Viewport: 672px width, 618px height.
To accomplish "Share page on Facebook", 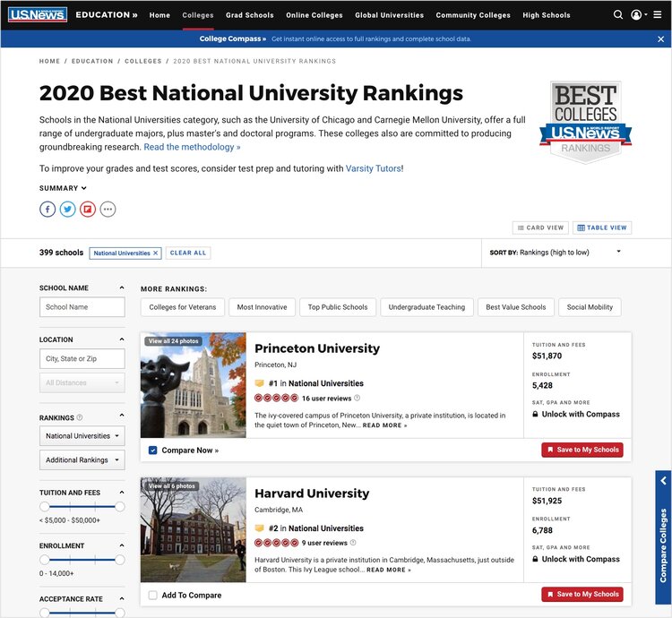I will (47, 210).
